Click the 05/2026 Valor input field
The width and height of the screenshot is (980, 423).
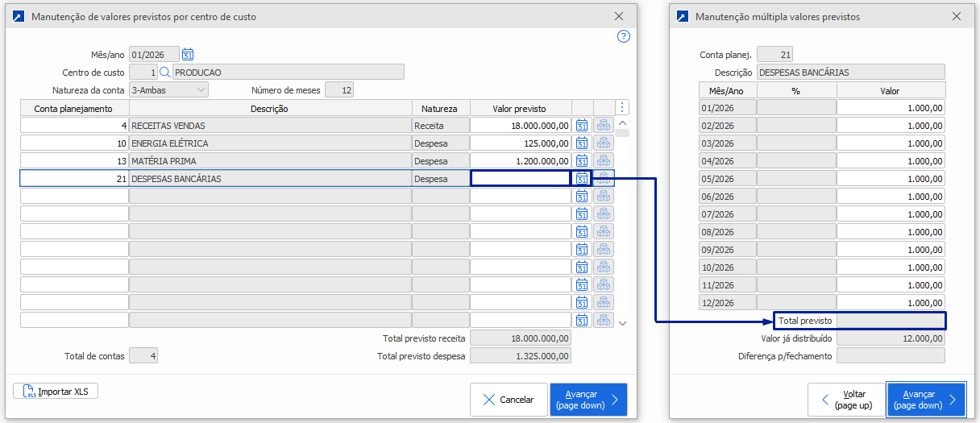click(891, 179)
